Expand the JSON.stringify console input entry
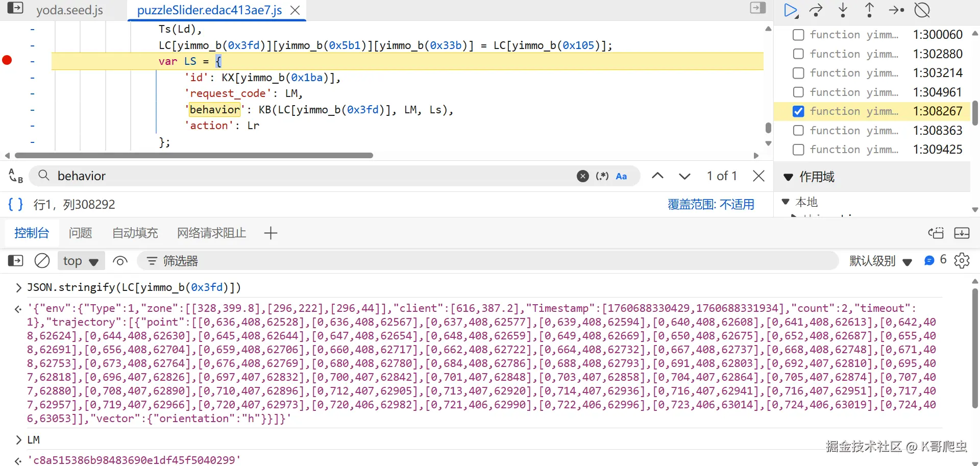The width and height of the screenshot is (980, 466). tap(18, 288)
